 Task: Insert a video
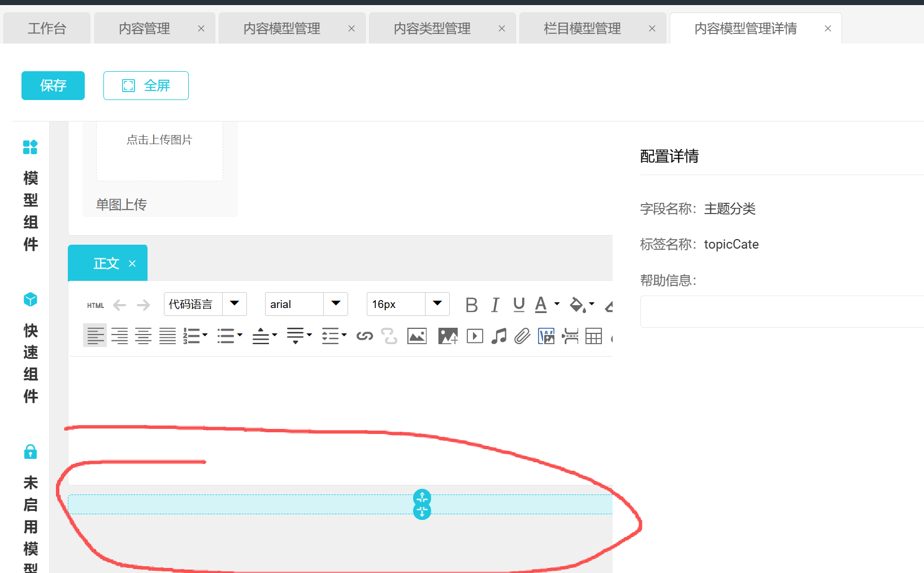point(475,336)
